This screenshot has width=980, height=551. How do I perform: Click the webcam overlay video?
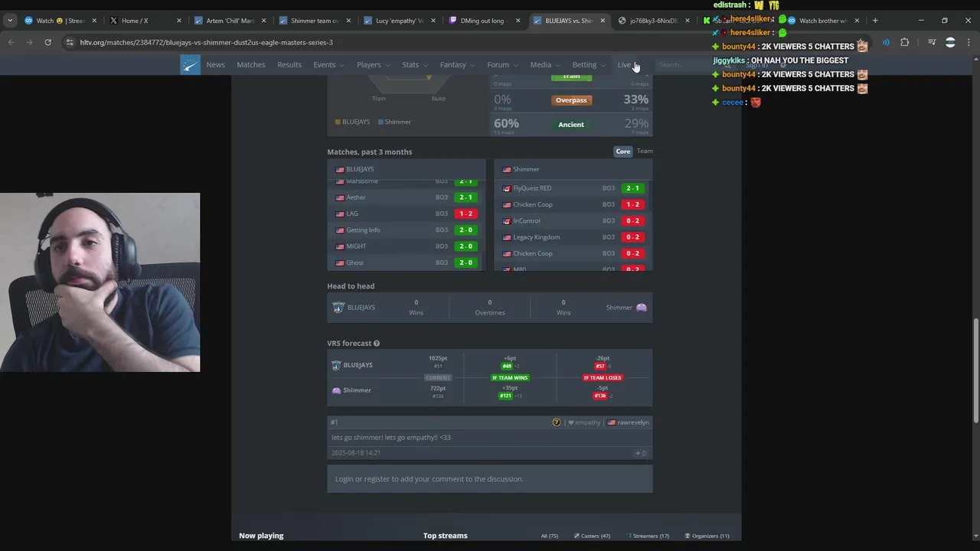coord(100,282)
